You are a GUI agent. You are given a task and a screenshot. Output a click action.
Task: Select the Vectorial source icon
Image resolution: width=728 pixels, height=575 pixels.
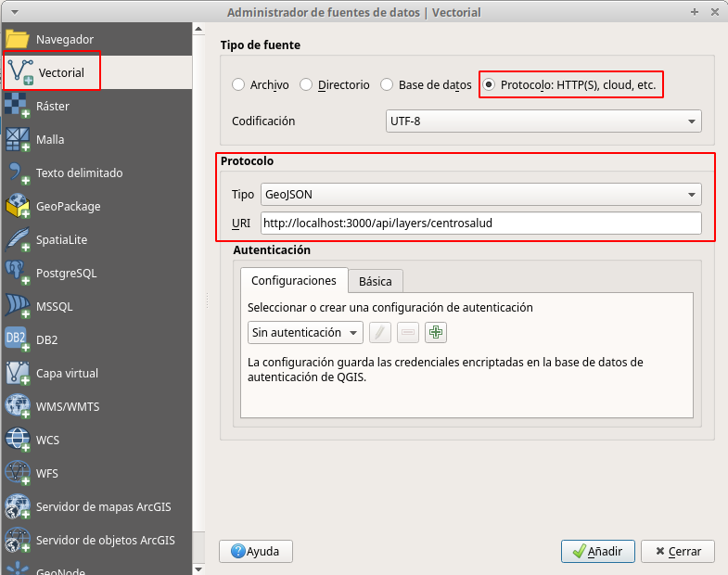[x=20, y=72]
